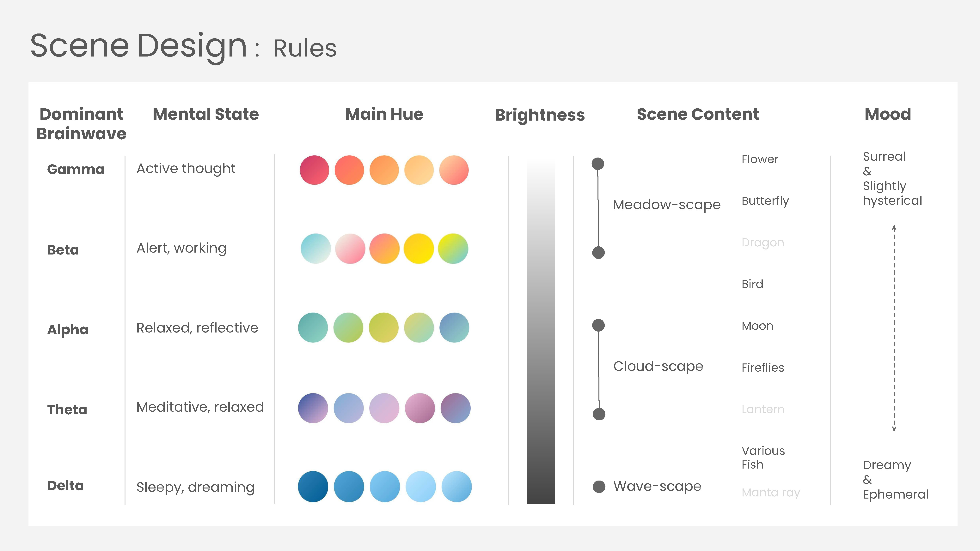The width and height of the screenshot is (980, 551).
Task: Choose the pale lilac Theta hue circle
Action: pos(384,408)
